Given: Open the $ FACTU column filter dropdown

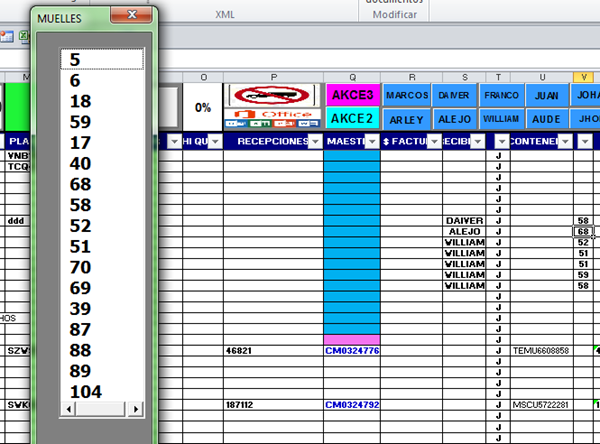Looking at the screenshot, I should click(x=434, y=142).
